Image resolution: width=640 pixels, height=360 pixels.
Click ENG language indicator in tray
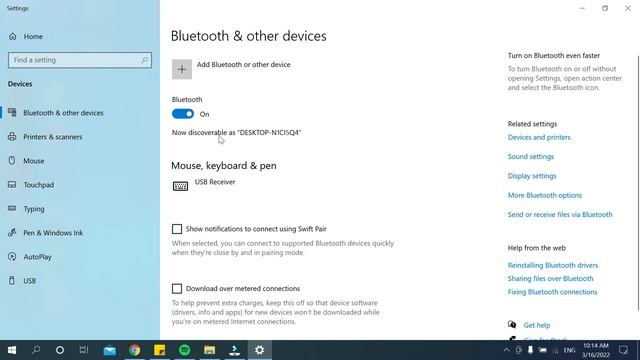point(569,350)
